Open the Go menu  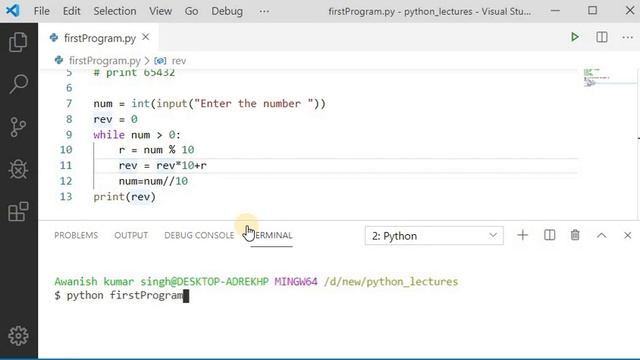[x=191, y=11]
